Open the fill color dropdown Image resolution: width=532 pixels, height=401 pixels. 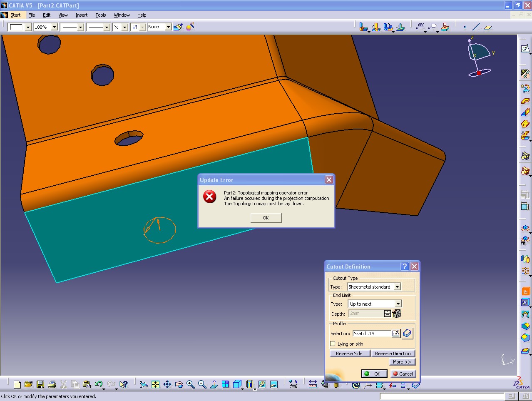[20, 27]
